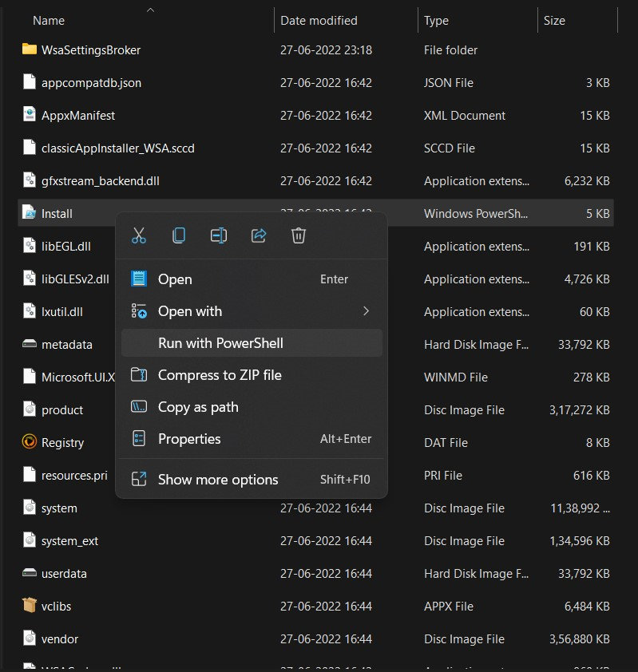This screenshot has width=638, height=672.
Task: Click the 3,17,272 KB size cell
Action: coord(579,409)
